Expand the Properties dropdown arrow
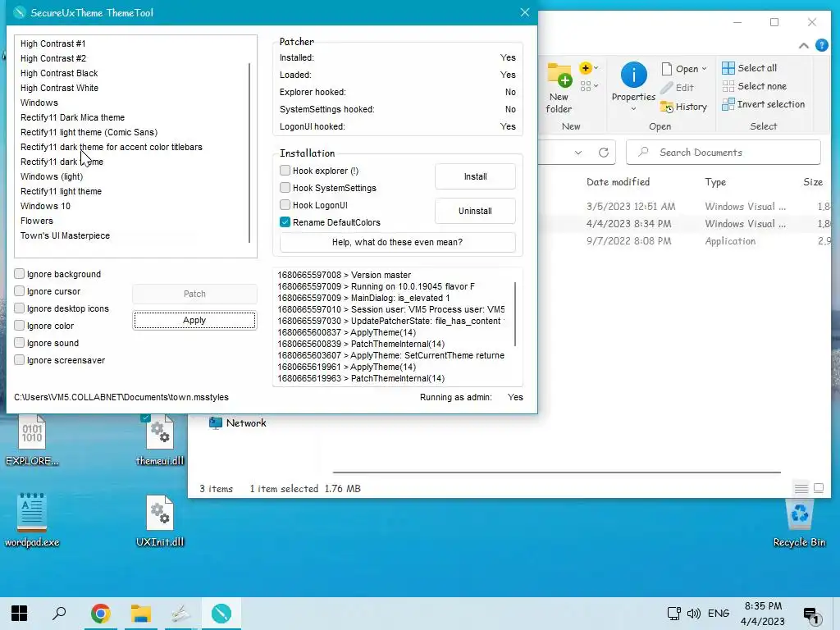Screen dimensions: 840x630 633,109
